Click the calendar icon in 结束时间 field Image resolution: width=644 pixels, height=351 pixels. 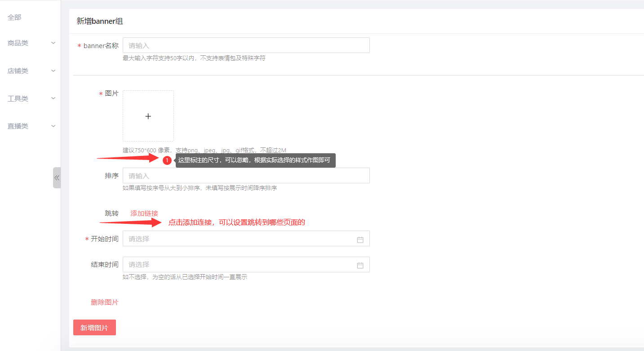click(x=360, y=265)
